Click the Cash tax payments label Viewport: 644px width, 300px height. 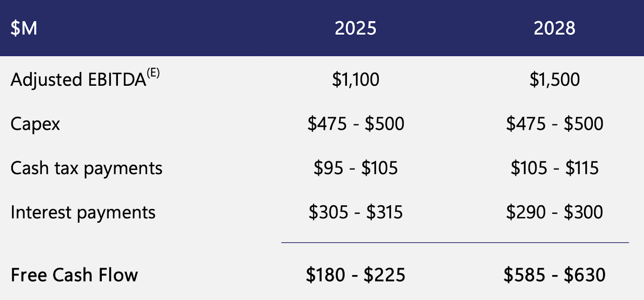coord(87,168)
